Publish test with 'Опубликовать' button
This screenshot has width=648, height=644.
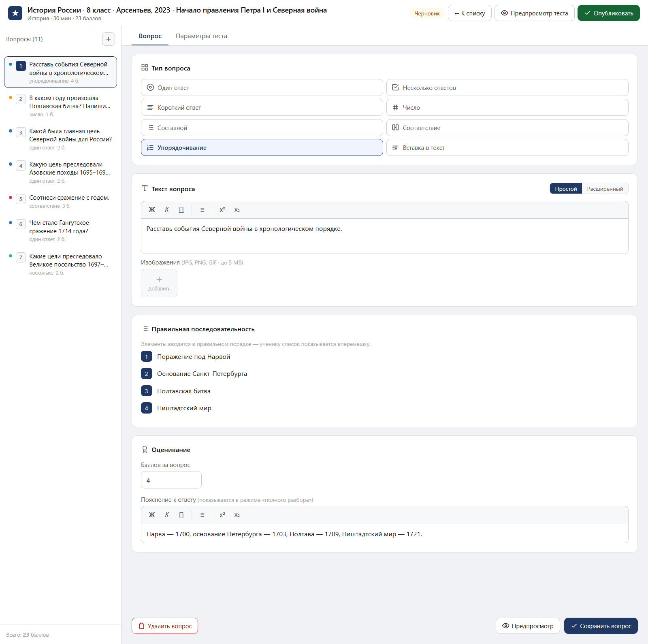tap(608, 13)
